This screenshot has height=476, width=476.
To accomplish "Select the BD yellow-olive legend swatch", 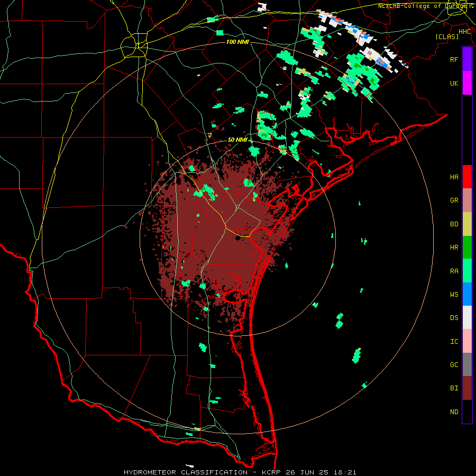I will click(x=467, y=224).
